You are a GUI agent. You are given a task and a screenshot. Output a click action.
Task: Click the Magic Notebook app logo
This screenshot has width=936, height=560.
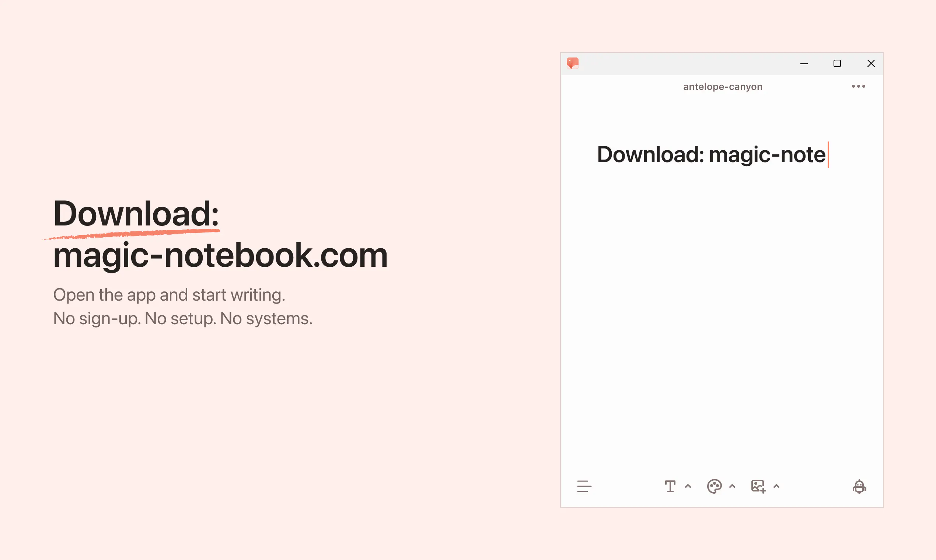(573, 63)
